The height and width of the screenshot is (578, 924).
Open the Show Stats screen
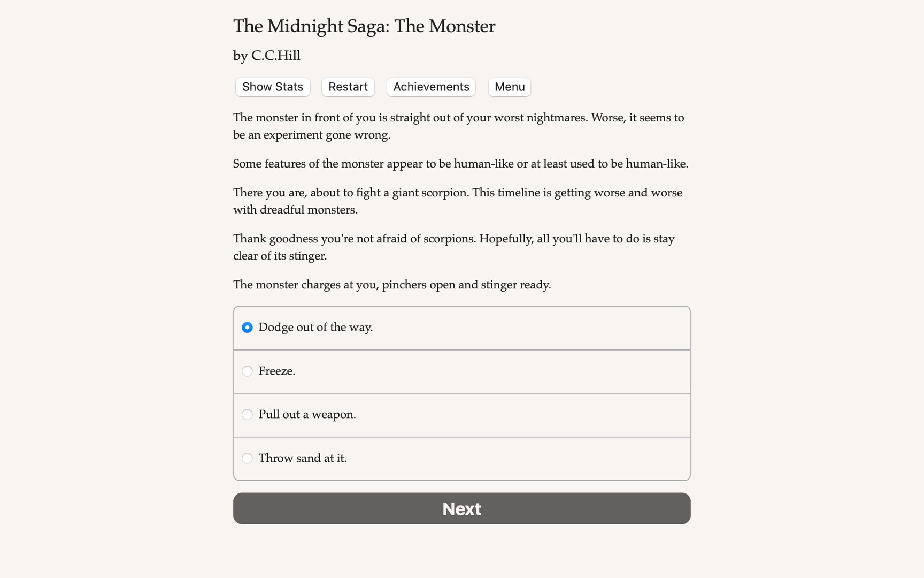(273, 87)
